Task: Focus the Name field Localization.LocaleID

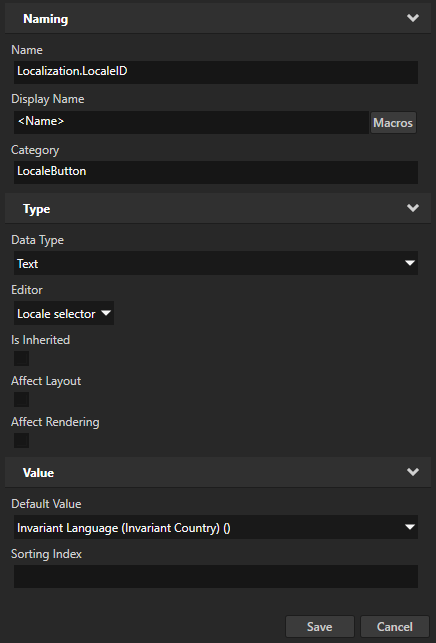Action: click(x=216, y=72)
